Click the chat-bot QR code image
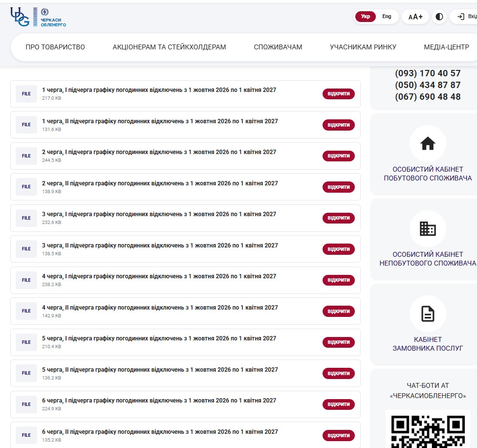Image resolution: width=477 pixels, height=448 pixels. [x=428, y=429]
